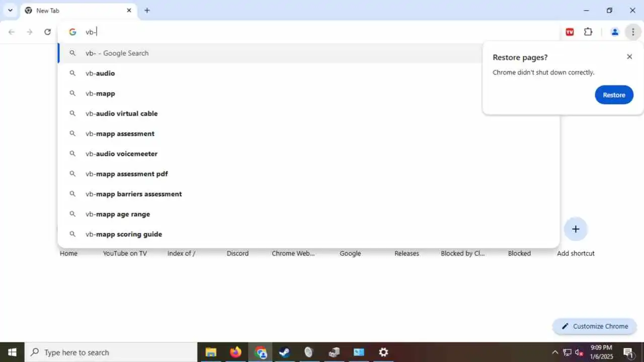Open the YouTube on TV shortcut

(125, 253)
